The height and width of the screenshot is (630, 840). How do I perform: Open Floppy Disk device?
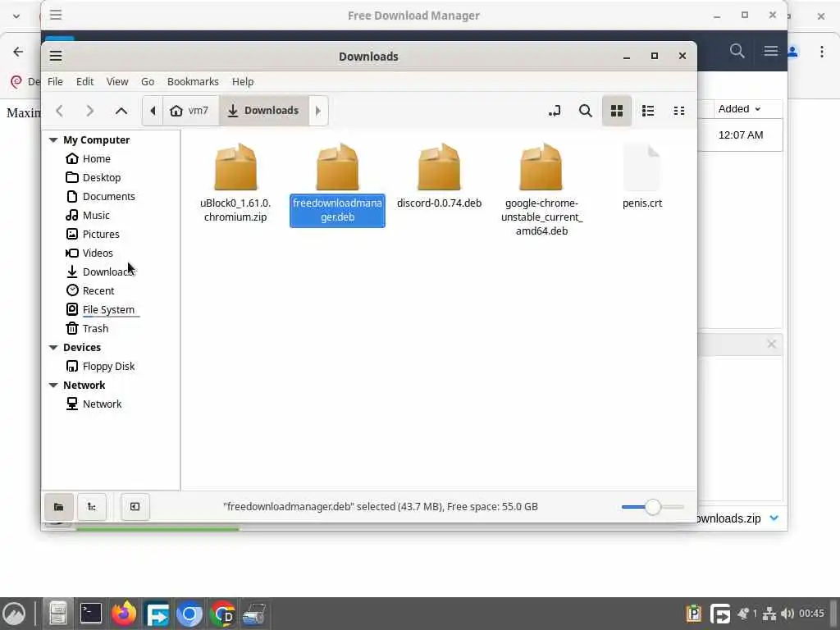pos(108,366)
